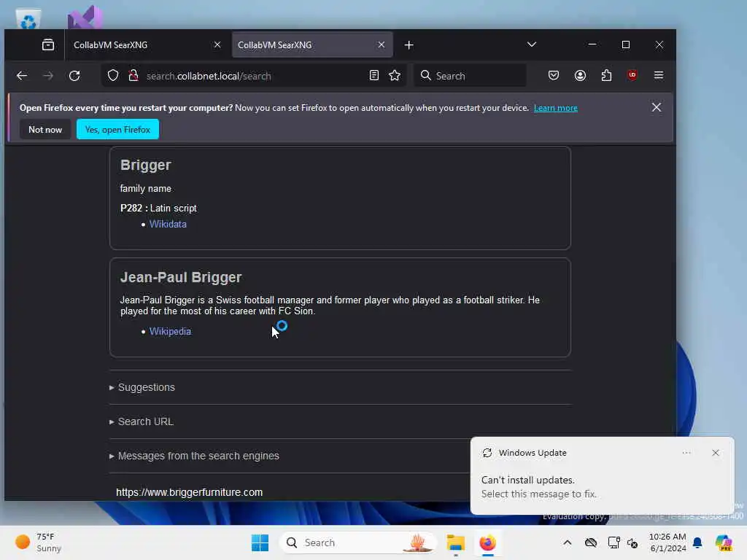Click the network display tray icon
Viewport: 747px width, 560px height.
tap(614, 542)
